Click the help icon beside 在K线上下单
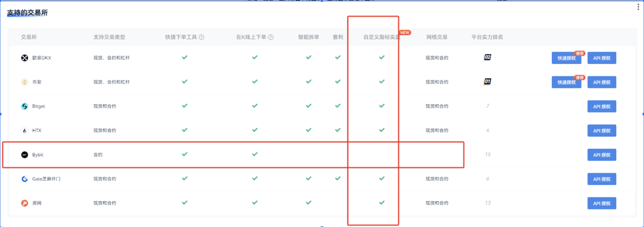Image resolution: width=644 pixels, height=227 pixels. click(271, 37)
